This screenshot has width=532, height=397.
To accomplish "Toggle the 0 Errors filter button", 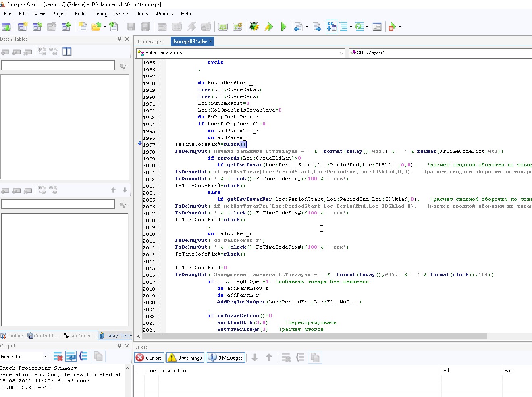I will [x=149, y=358].
